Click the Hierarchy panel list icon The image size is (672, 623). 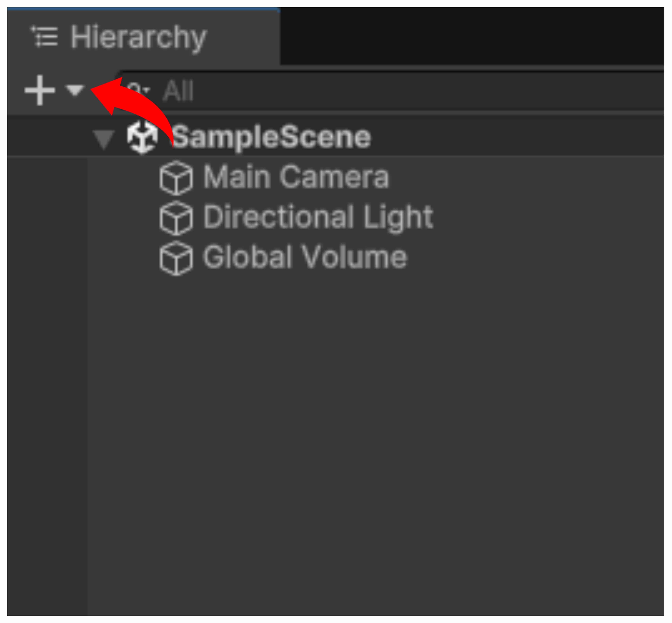[x=45, y=36]
